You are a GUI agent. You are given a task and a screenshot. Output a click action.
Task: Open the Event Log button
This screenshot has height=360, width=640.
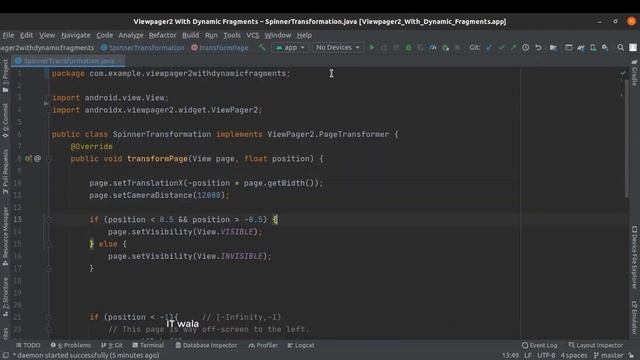pyautogui.click(x=539, y=345)
